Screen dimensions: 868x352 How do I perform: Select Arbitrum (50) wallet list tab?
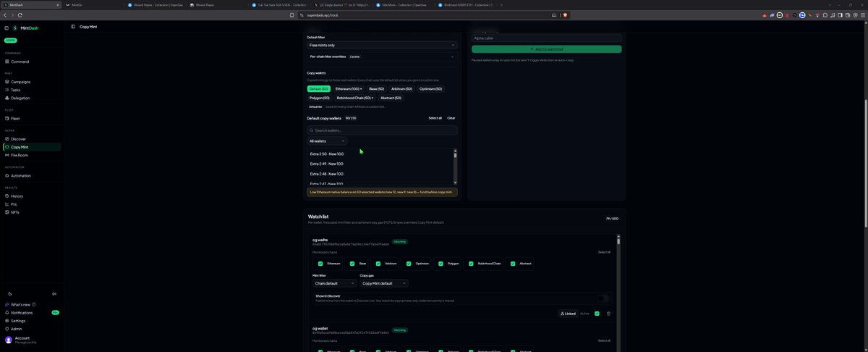point(402,88)
